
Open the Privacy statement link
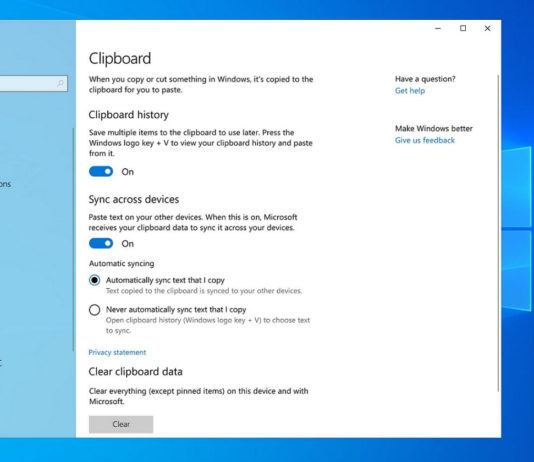click(117, 352)
